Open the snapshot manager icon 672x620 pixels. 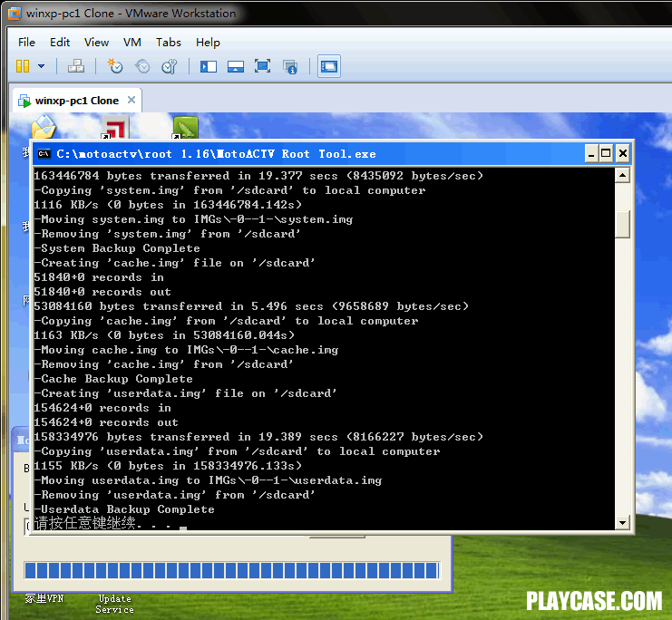coord(170,66)
